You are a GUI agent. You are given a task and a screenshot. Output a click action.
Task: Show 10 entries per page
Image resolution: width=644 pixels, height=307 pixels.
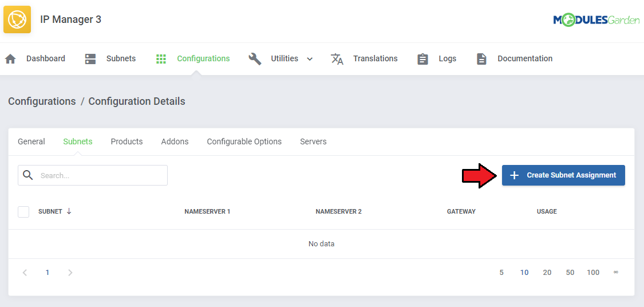coord(524,272)
